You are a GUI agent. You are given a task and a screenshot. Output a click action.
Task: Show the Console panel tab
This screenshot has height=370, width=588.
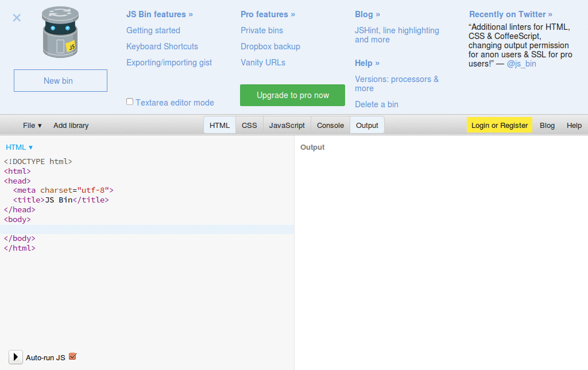330,125
